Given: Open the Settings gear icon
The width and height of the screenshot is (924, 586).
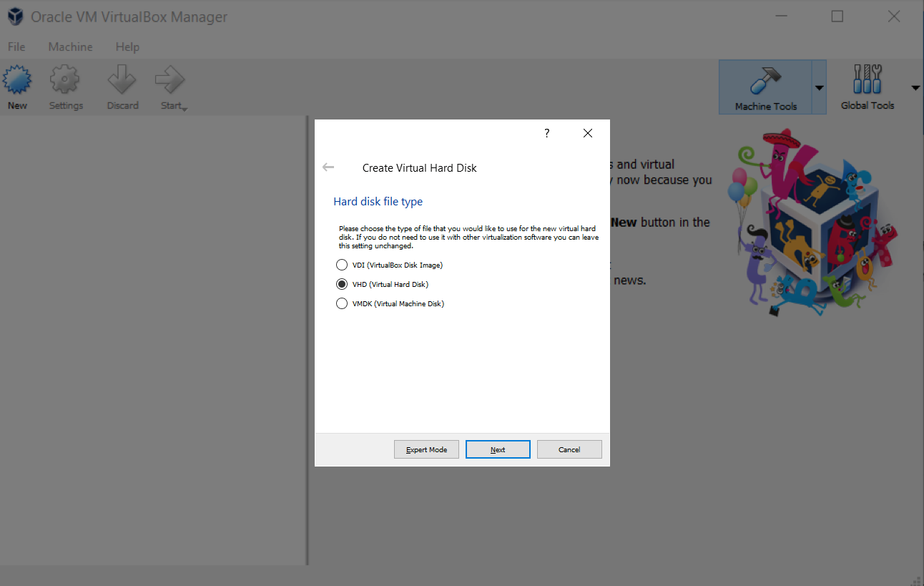Looking at the screenshot, I should click(65, 79).
